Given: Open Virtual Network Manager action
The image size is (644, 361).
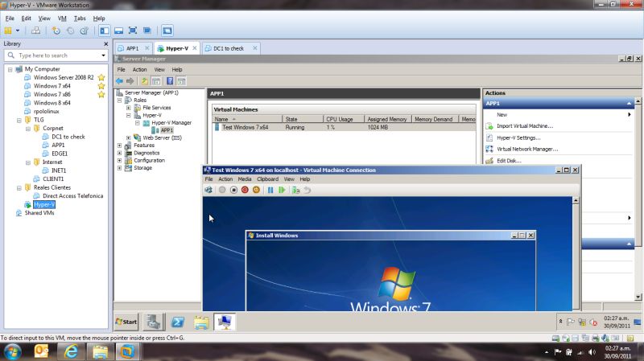Looking at the screenshot, I should tap(527, 150).
